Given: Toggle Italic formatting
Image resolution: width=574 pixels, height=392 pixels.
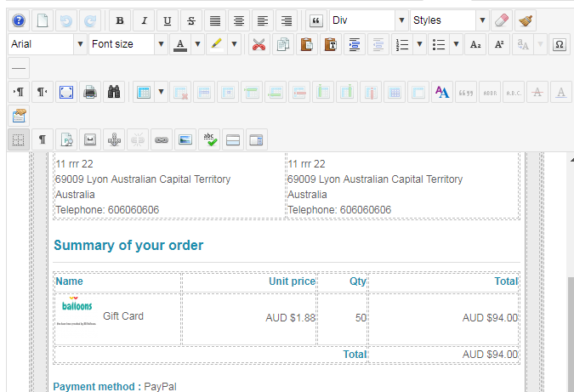Looking at the screenshot, I should tap(144, 20).
